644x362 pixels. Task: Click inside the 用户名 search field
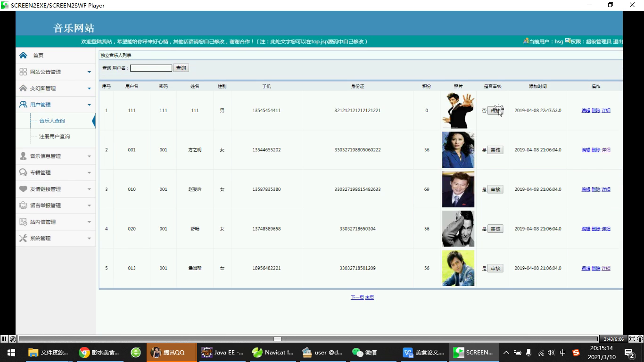151,68
